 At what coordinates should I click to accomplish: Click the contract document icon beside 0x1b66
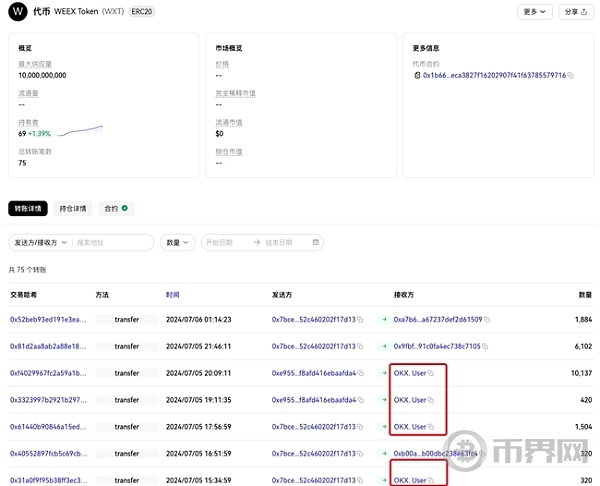pos(417,75)
